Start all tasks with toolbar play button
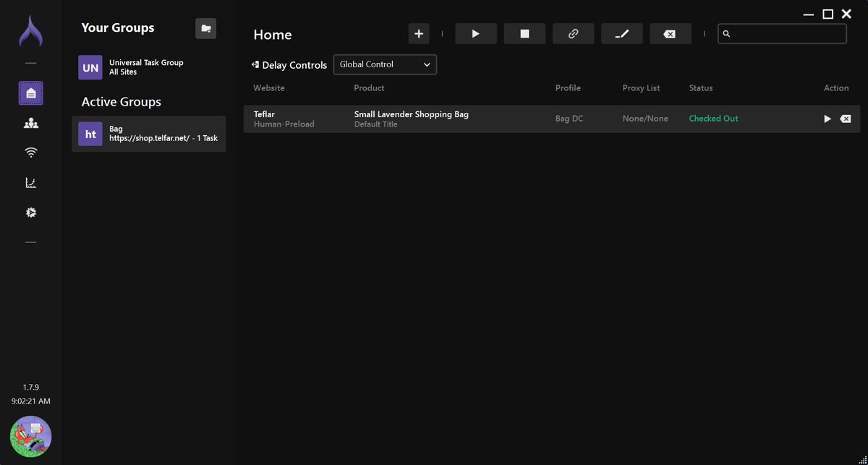Screen dimensions: 868x465 476,34
